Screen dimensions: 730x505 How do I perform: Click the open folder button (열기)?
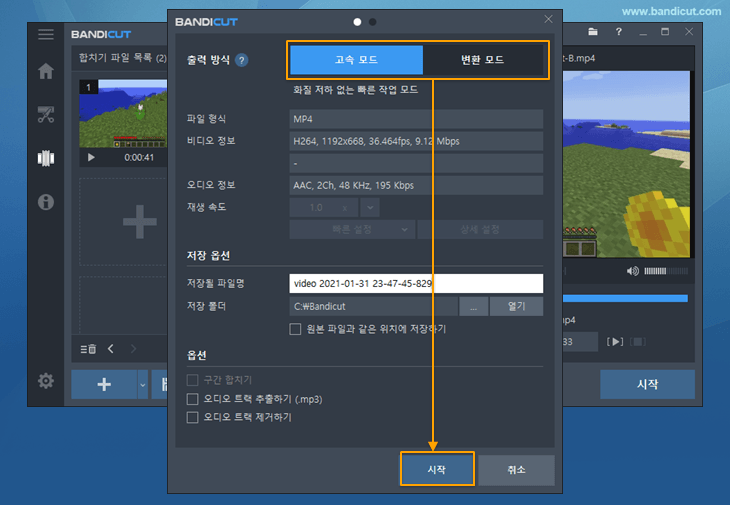[517, 307]
